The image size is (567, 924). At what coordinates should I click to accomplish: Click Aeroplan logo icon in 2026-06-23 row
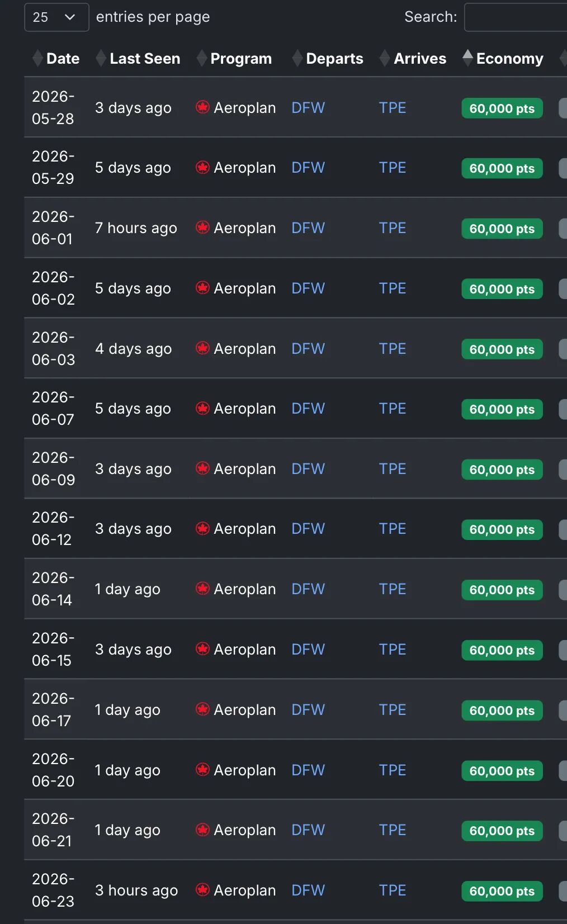[202, 890]
